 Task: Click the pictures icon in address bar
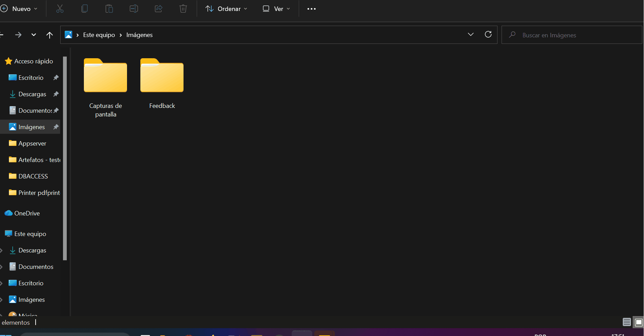(68, 35)
